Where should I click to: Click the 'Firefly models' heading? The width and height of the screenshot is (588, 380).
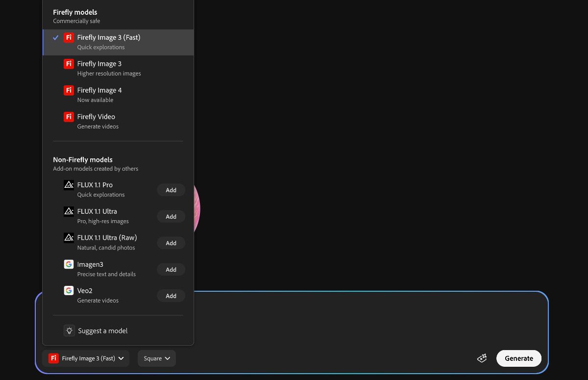[x=75, y=12]
